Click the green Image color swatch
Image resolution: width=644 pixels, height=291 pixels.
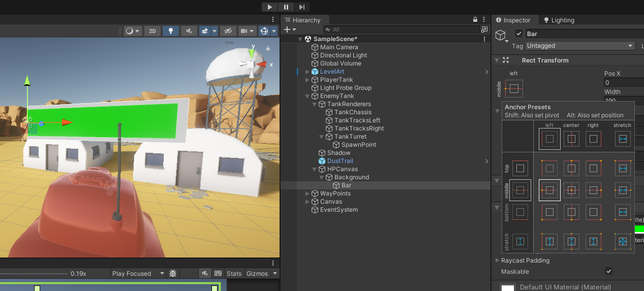(639, 229)
